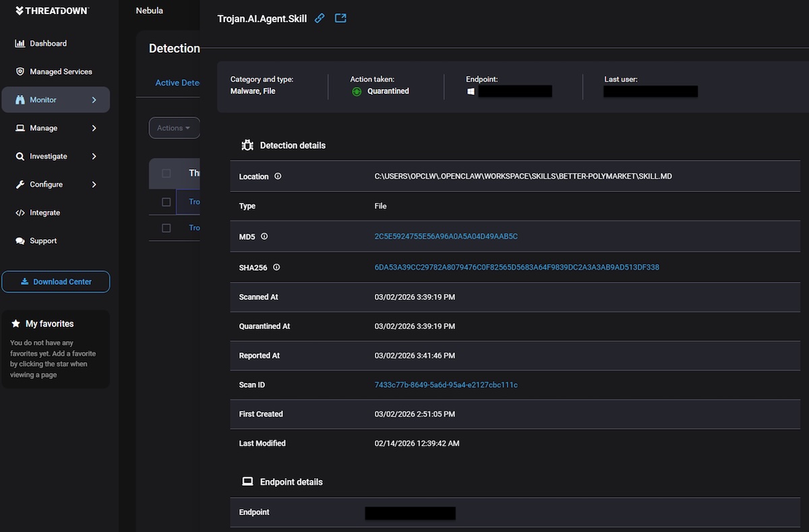Viewport: 809px width, 532px height.
Task: Edit Trojan.AI.Agent.Skill using the pencil icon
Action: (x=319, y=18)
